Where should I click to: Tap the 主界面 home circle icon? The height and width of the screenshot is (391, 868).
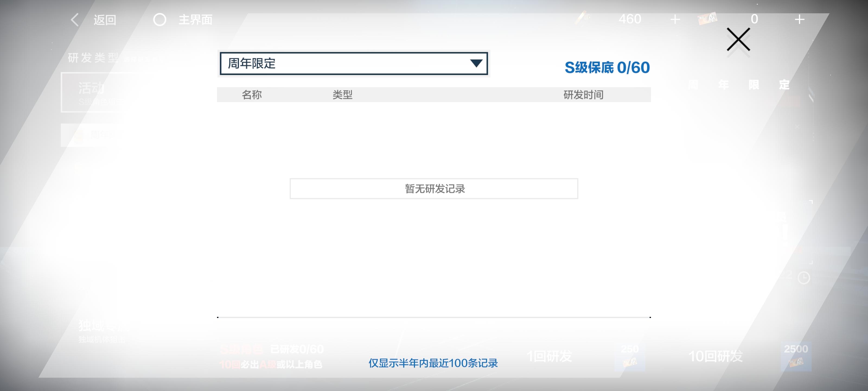[160, 20]
